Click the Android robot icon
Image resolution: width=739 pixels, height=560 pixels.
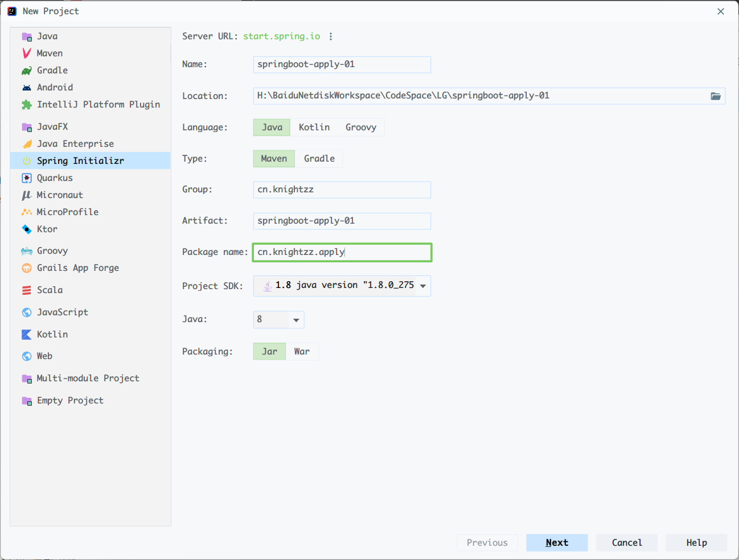coord(27,88)
